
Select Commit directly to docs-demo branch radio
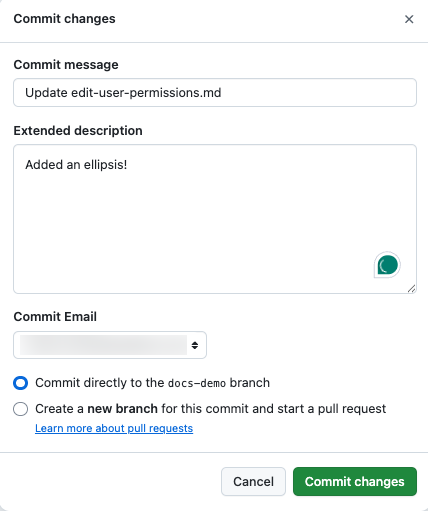point(21,383)
